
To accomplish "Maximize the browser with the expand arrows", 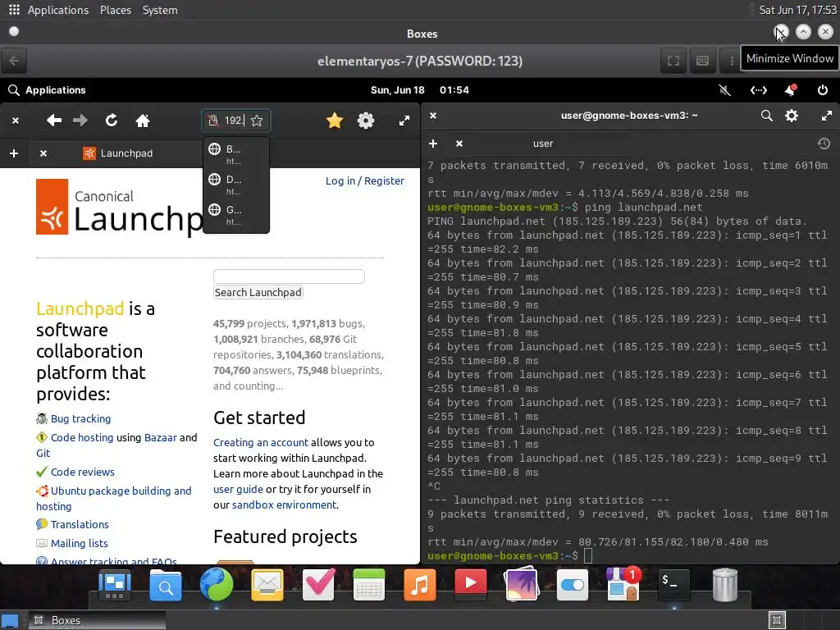I will click(x=404, y=121).
